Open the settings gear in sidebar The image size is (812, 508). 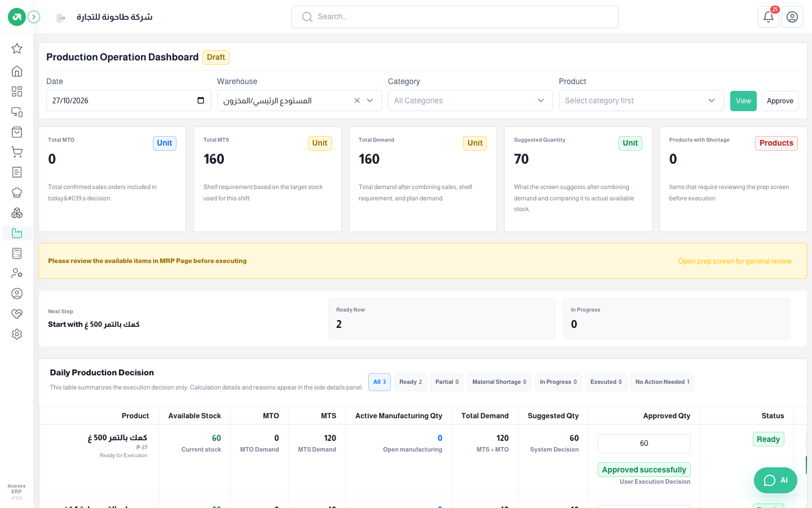(x=17, y=334)
